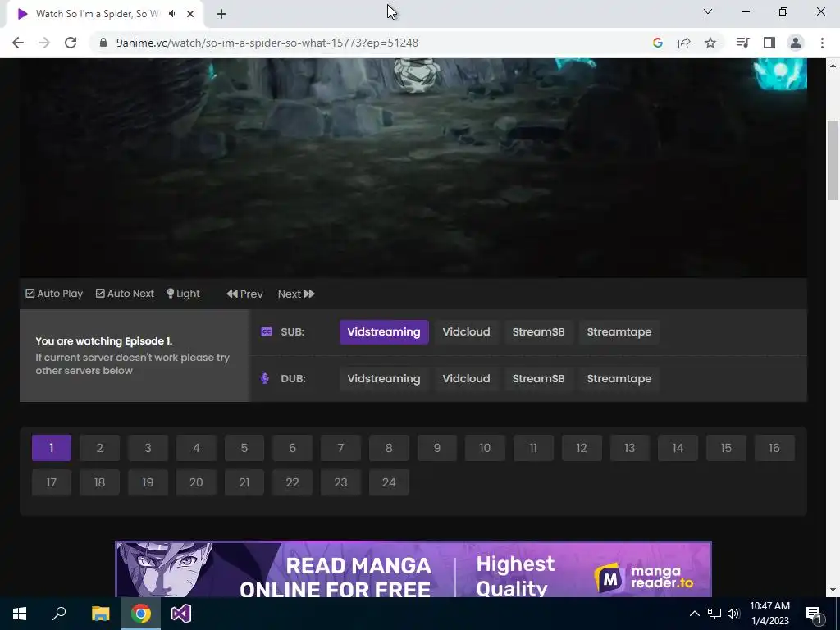Click the page vertical scrollbar thumb

(833, 161)
